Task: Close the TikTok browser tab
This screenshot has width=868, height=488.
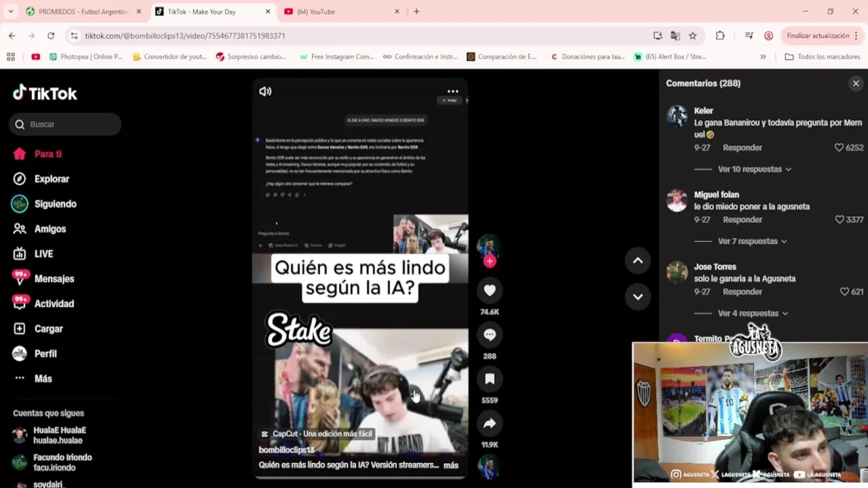Action: point(268,12)
